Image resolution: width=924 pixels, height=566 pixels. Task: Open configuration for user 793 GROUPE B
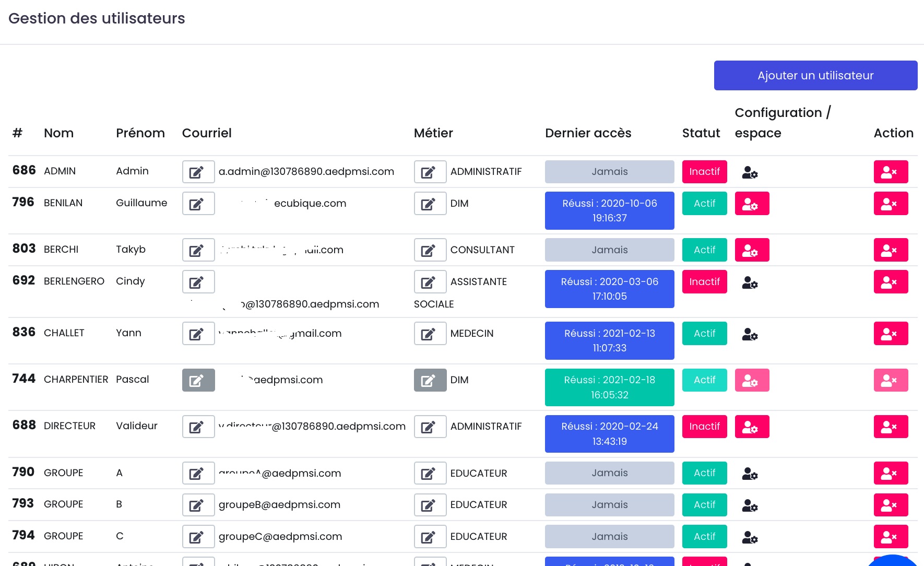pos(750,505)
